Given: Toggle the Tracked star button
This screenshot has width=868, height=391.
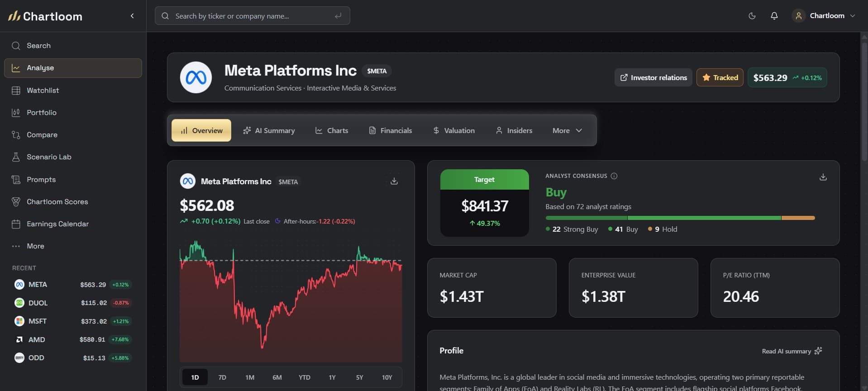Looking at the screenshot, I should [720, 77].
